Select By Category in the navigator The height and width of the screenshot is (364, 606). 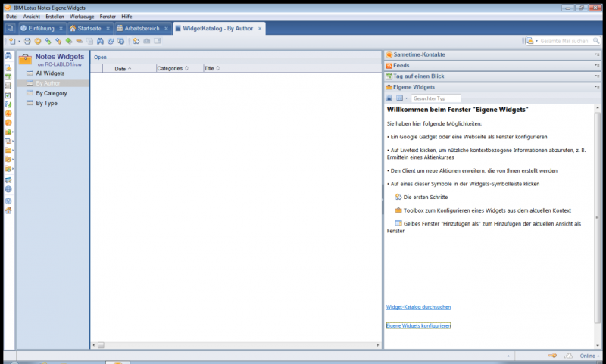[x=51, y=93]
